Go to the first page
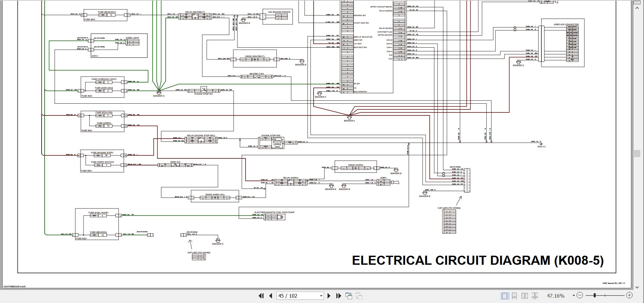644x303 pixels. 261,296
